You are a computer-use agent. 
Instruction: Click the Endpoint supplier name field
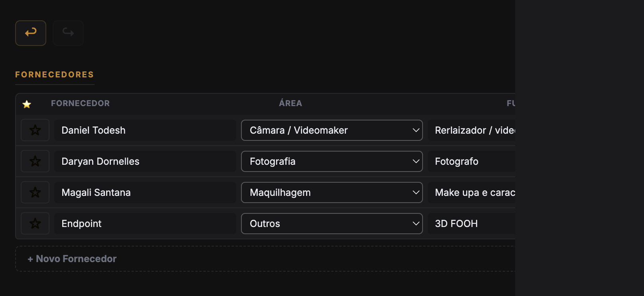tap(145, 223)
